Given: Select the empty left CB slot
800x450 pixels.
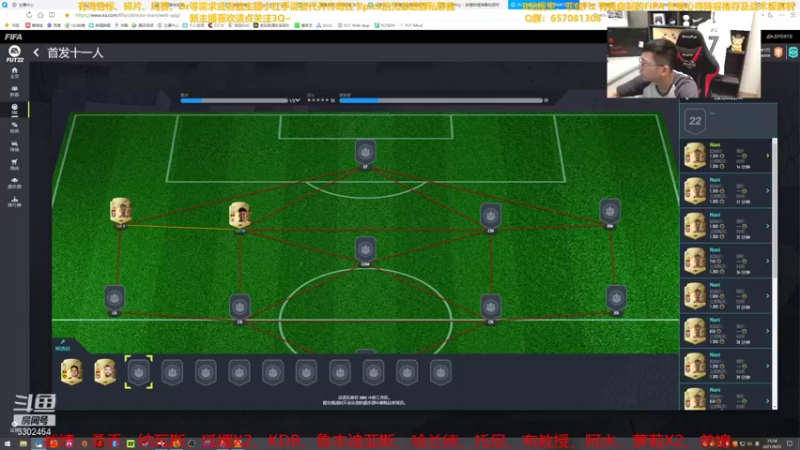Looking at the screenshot, I should tap(240, 307).
